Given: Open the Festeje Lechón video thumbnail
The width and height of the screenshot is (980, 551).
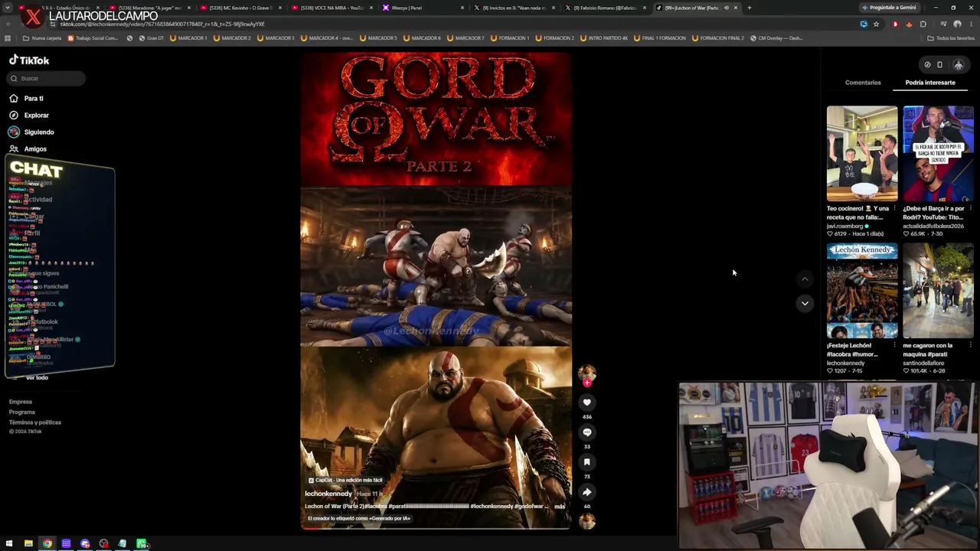Looking at the screenshot, I should [x=862, y=291].
